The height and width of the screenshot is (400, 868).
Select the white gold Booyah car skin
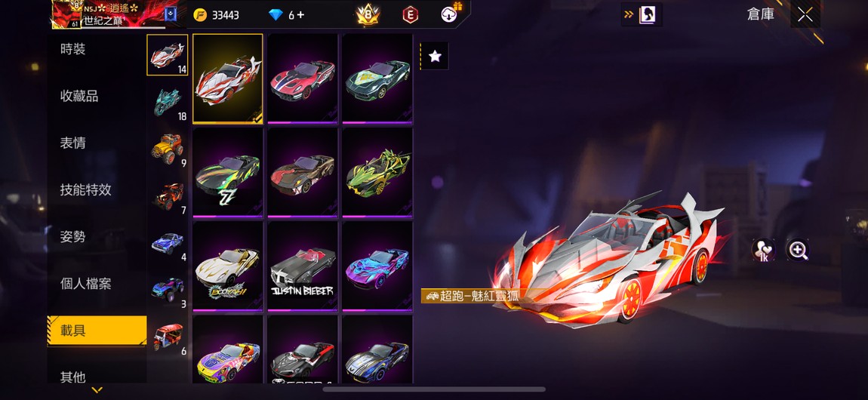[x=228, y=266]
